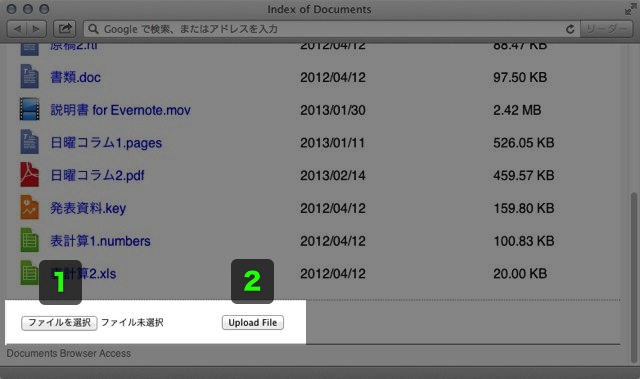Open 日曜コラム2.pdf link
Screen dimensions: 640x379
[x=97, y=175]
